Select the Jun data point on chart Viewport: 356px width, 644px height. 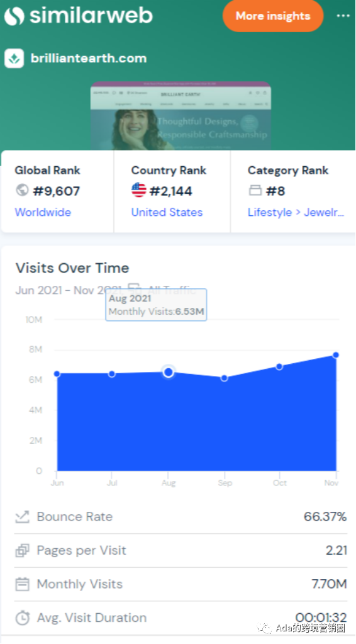(57, 374)
